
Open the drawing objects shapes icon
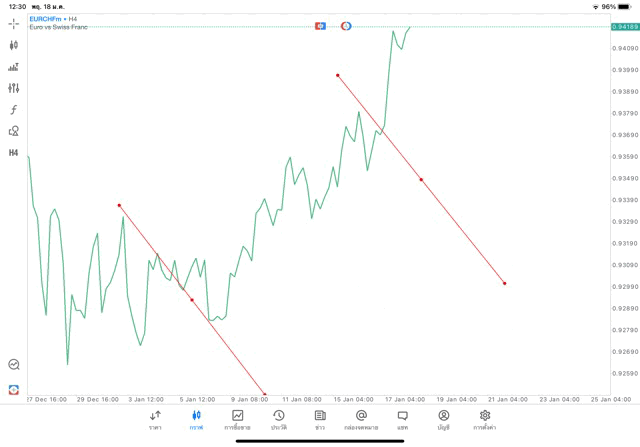(x=14, y=131)
